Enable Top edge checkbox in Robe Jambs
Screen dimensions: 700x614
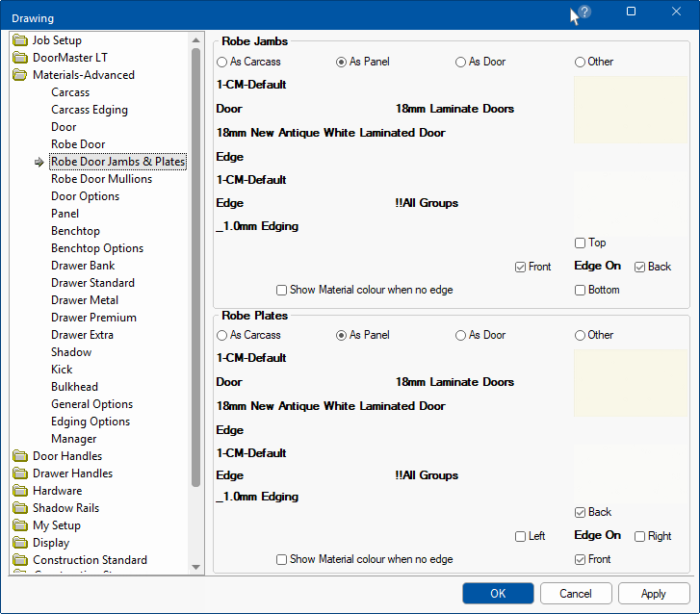pos(581,243)
